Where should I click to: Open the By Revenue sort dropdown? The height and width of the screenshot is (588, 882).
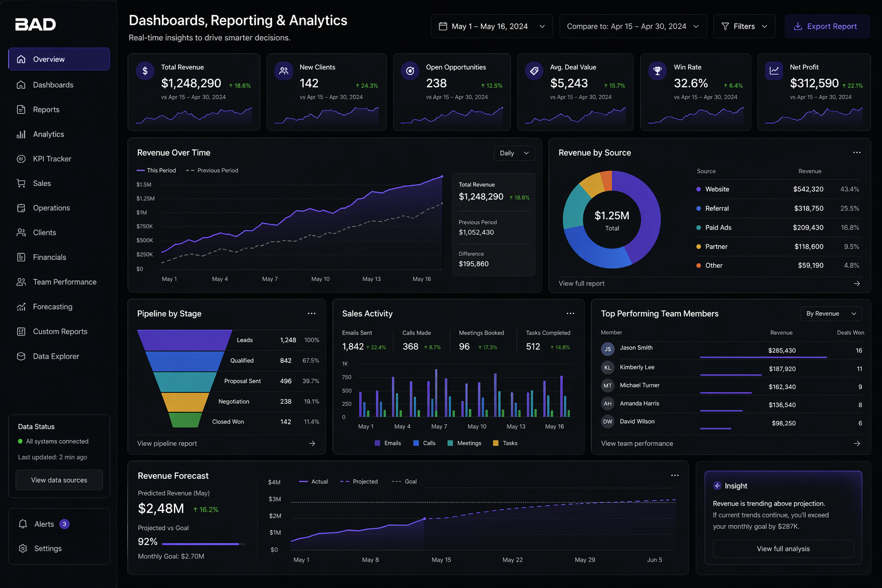point(831,314)
